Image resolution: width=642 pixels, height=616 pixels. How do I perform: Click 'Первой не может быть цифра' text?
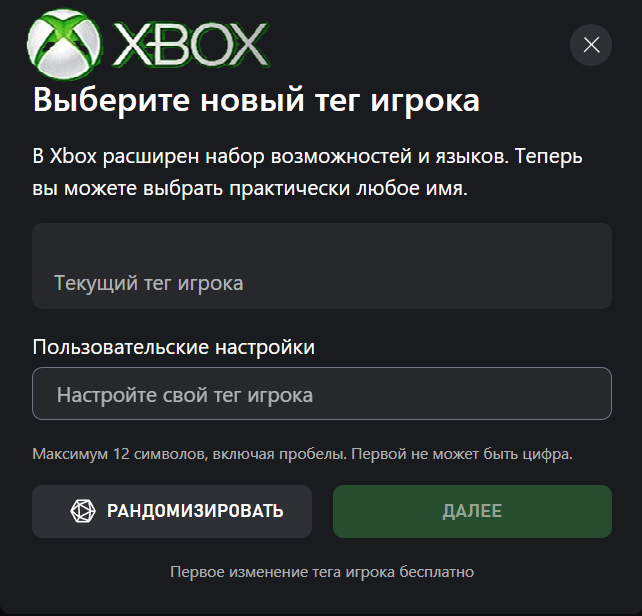tap(462, 454)
